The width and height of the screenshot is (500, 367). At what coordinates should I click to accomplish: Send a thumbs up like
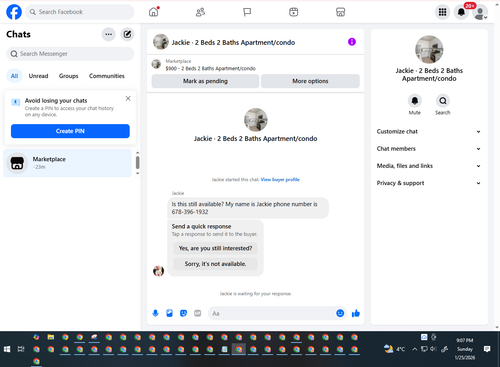[356, 313]
